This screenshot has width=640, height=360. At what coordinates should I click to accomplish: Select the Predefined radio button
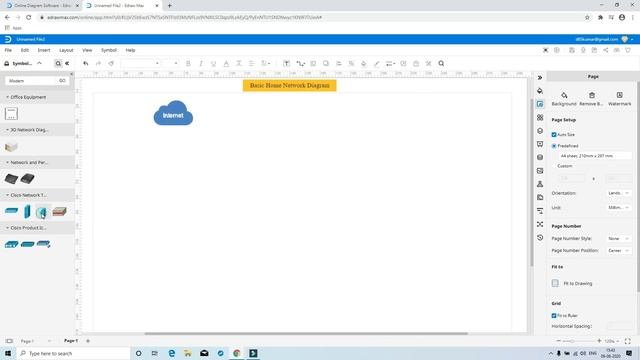(x=554, y=146)
